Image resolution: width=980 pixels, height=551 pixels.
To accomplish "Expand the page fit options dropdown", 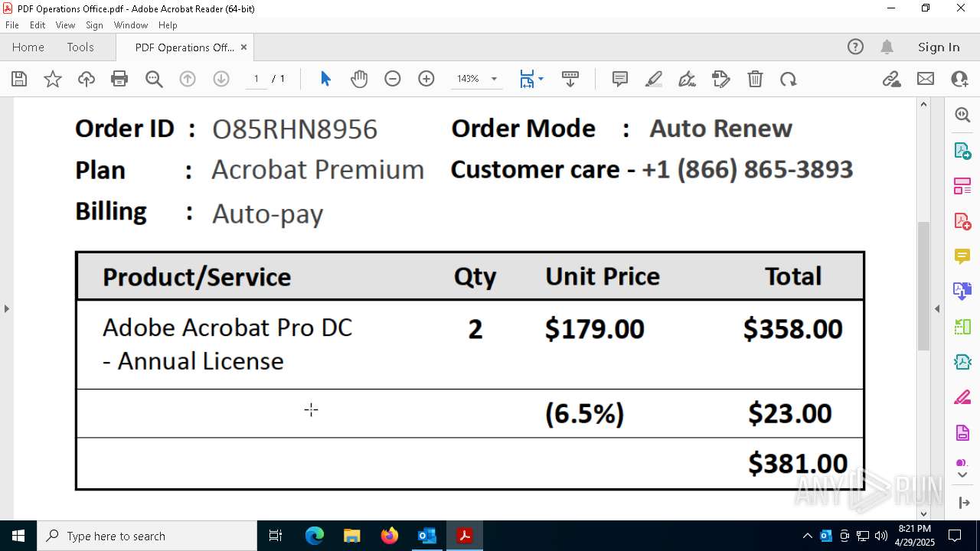I will point(541,79).
